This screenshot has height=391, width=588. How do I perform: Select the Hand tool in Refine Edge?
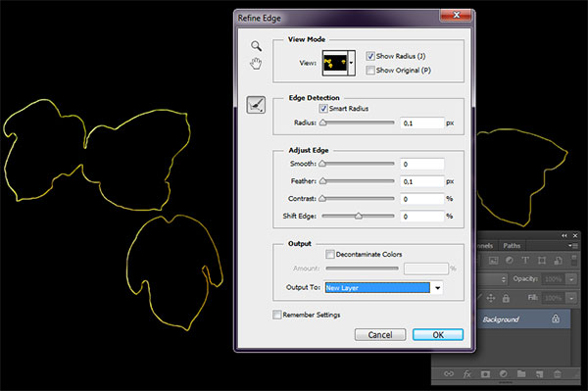256,64
